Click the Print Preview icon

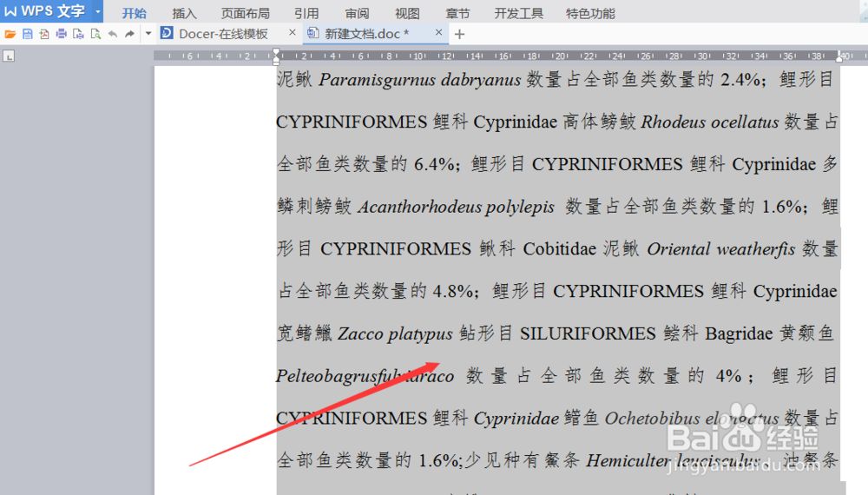(79, 35)
